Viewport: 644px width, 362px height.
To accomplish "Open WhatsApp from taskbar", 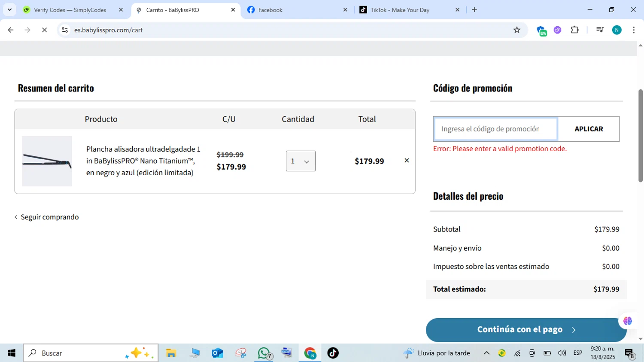I will 264,353.
